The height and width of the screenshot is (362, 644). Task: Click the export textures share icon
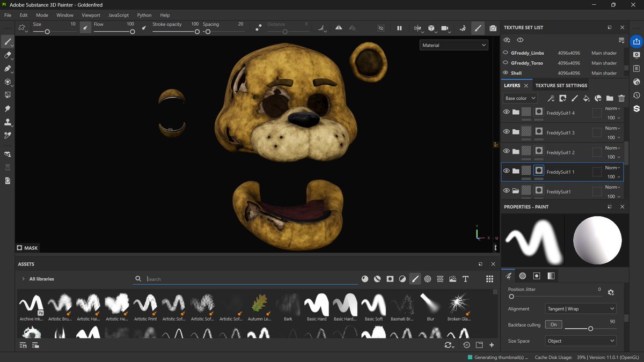pos(636,41)
